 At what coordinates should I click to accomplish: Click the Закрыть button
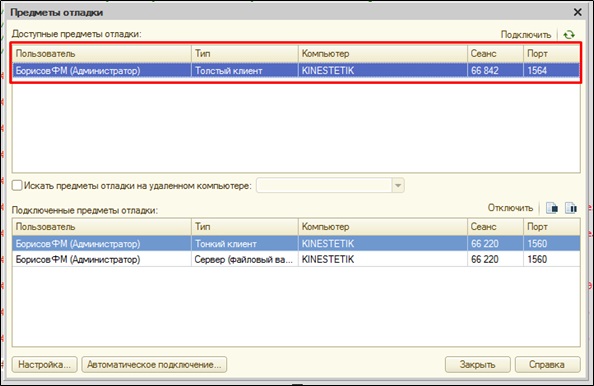(x=477, y=364)
